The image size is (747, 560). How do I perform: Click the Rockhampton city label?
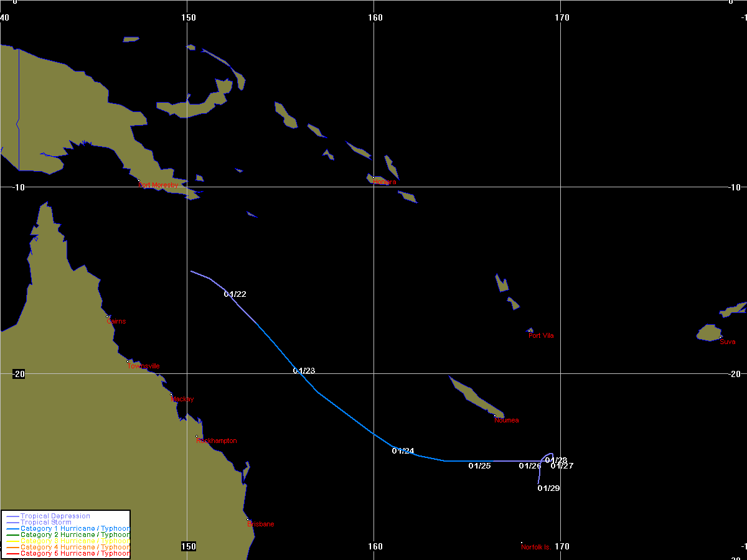pos(216,441)
